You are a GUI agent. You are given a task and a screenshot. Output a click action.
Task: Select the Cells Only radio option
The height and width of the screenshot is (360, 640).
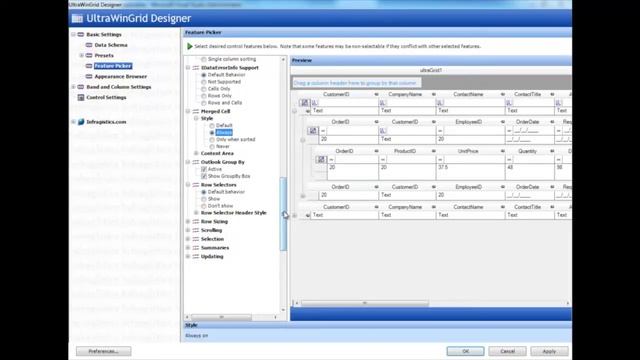204,89
